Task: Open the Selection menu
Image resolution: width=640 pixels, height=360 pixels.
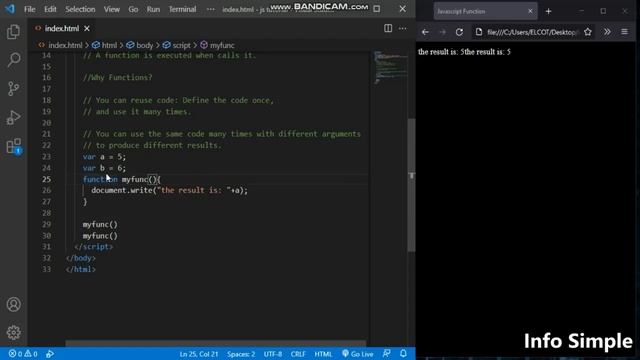Action: (80, 9)
